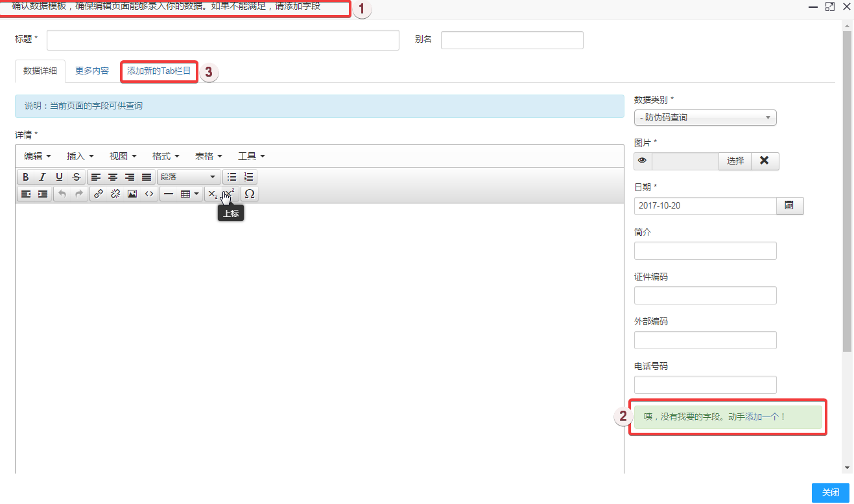
Task: Increase indent of paragraph
Action: click(43, 194)
